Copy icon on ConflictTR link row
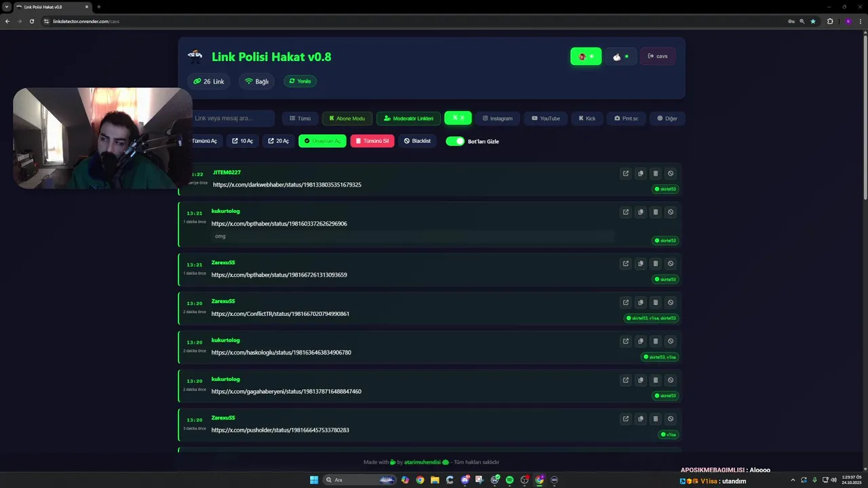Viewport: 868px width, 488px height. [x=640, y=302]
